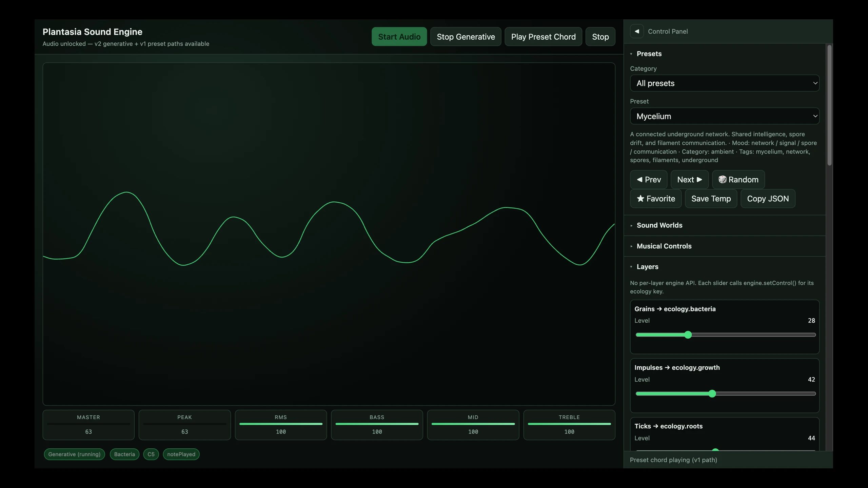Select the PEAK meter card
Image resolution: width=868 pixels, height=488 pixels.
[184, 425]
